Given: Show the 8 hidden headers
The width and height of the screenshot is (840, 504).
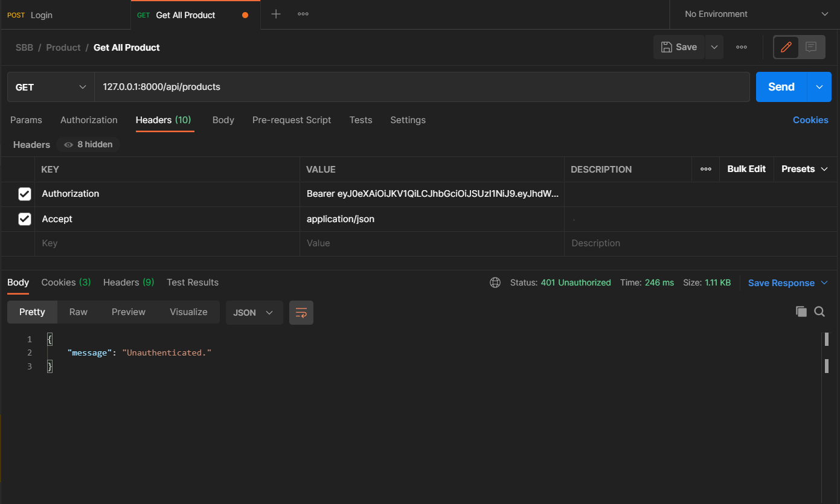Looking at the screenshot, I should coord(89,145).
